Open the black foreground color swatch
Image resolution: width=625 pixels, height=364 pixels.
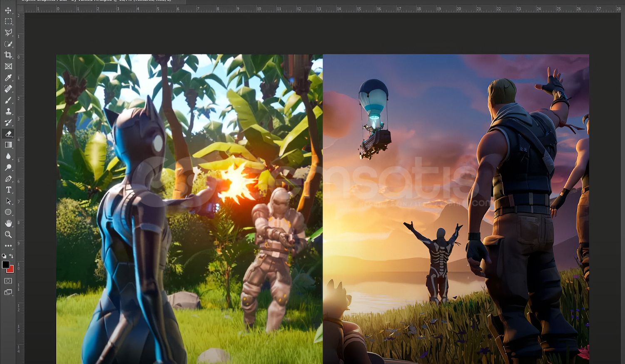coord(5,265)
